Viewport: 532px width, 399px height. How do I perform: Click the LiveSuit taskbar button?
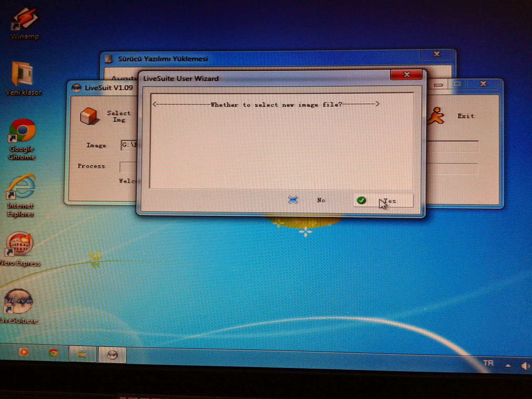[112, 355]
